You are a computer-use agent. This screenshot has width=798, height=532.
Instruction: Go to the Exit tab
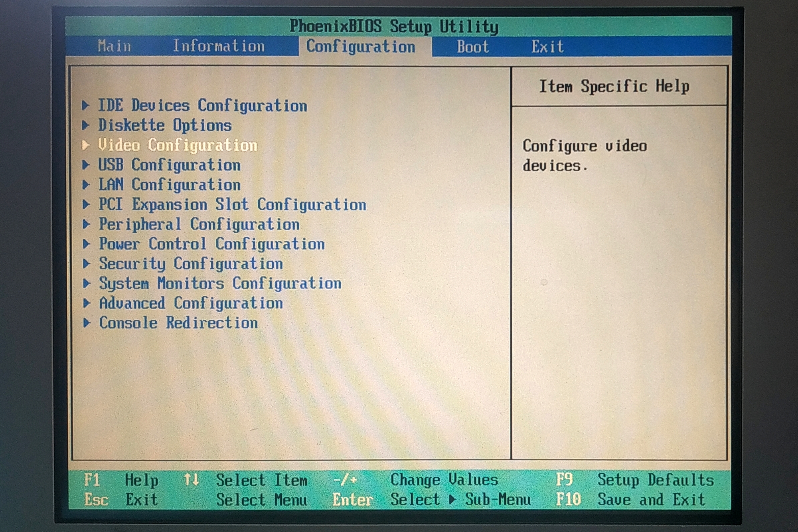(547, 47)
